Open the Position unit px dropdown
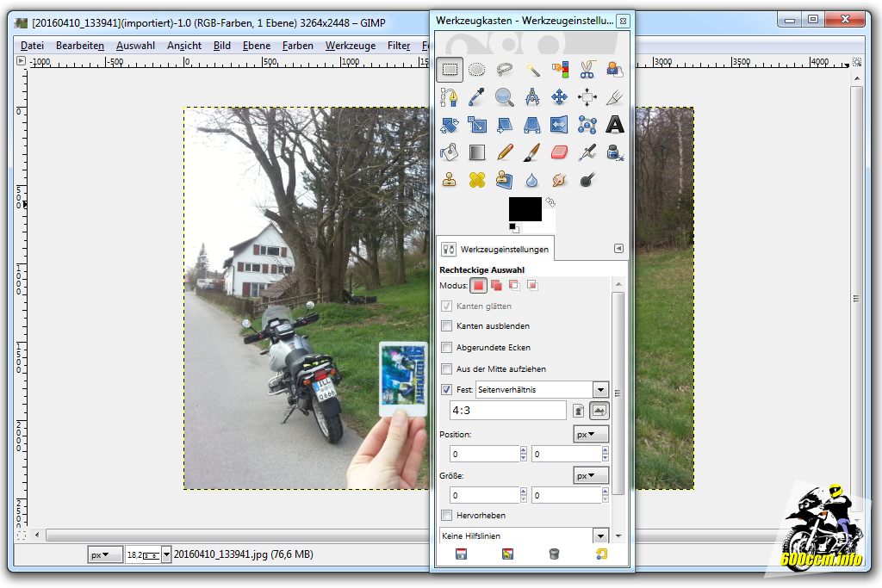882x588 pixels. (x=591, y=435)
